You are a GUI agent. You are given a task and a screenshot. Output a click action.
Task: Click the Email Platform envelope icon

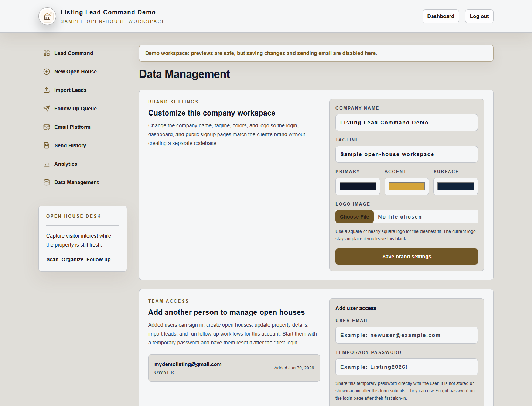point(47,127)
